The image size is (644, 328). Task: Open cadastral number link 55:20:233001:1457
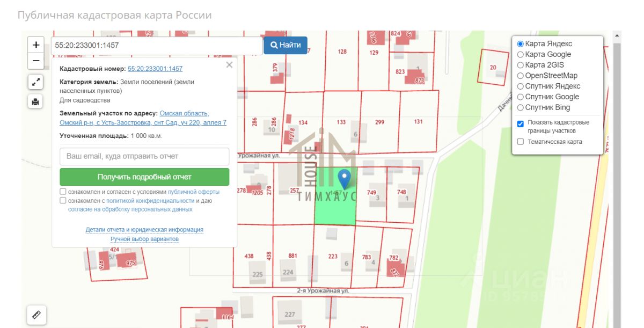click(155, 69)
